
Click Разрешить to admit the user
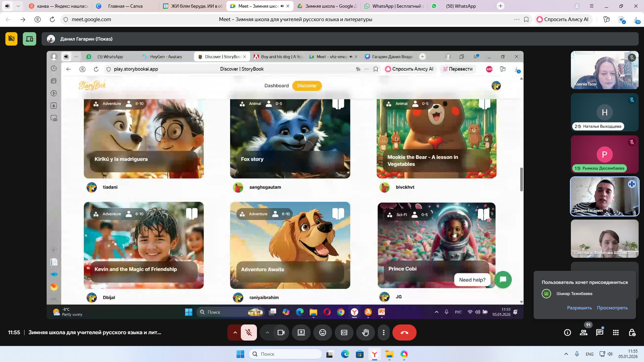pyautogui.click(x=579, y=308)
